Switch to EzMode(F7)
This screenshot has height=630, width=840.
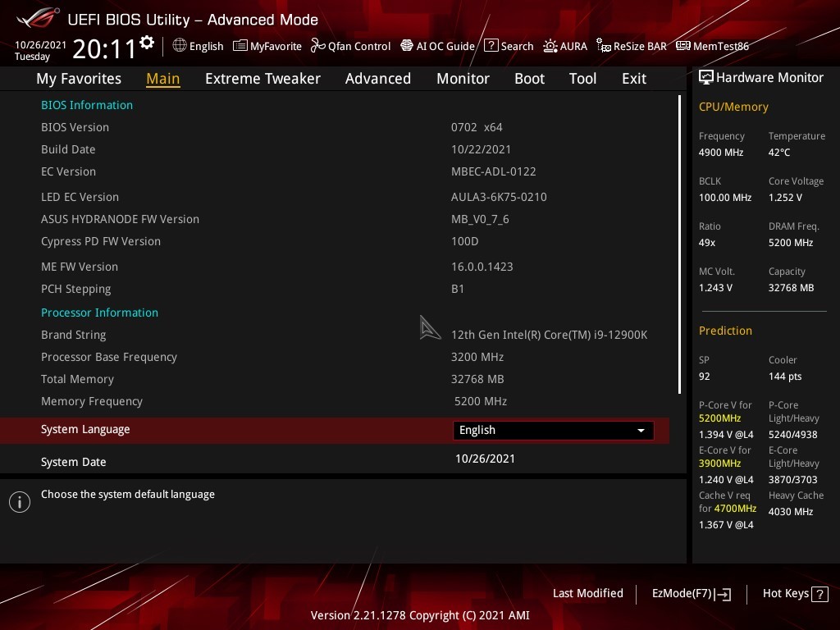(x=691, y=594)
